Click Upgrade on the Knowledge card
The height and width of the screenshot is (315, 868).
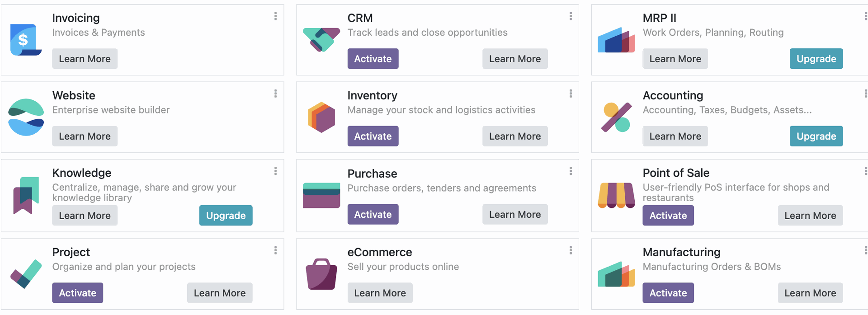click(226, 216)
